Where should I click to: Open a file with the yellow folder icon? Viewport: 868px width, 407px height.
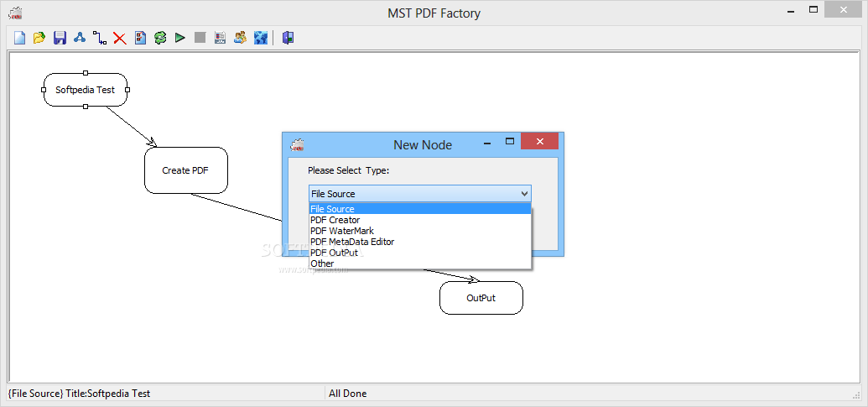pos(39,38)
